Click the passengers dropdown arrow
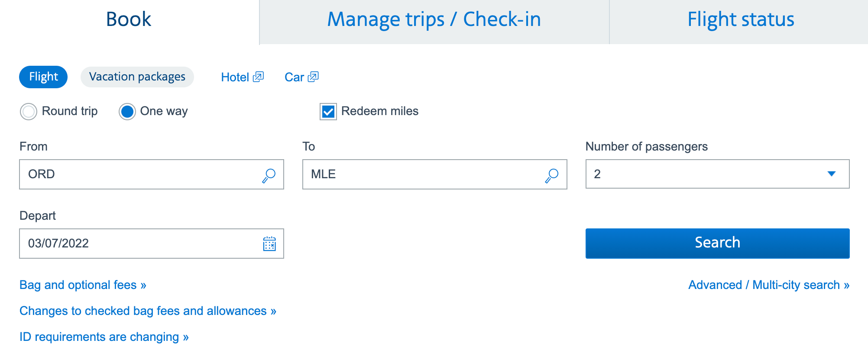Image resolution: width=868 pixels, height=353 pixels. click(x=832, y=174)
